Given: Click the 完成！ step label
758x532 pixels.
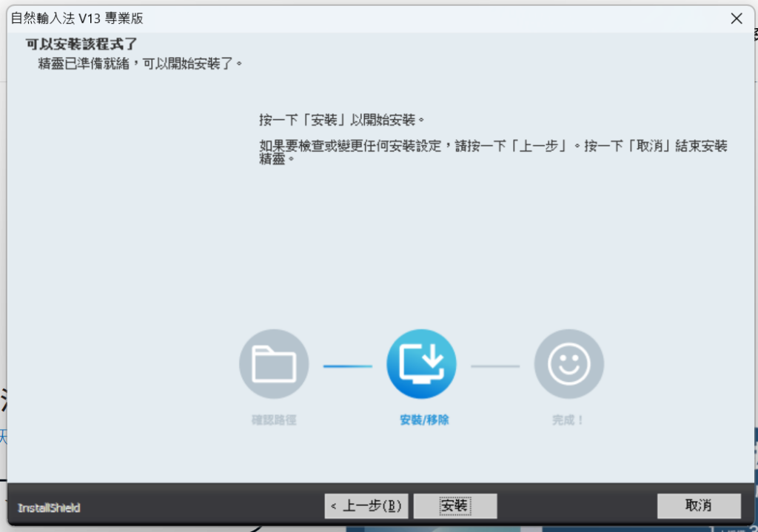Looking at the screenshot, I should (x=568, y=420).
